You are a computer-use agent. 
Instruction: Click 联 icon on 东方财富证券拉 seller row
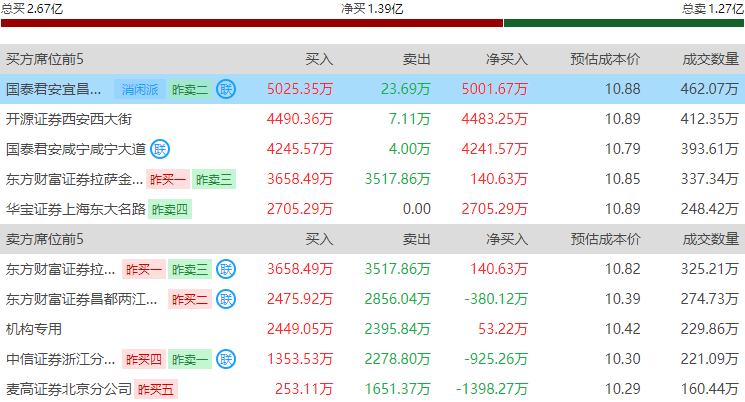pos(226,269)
